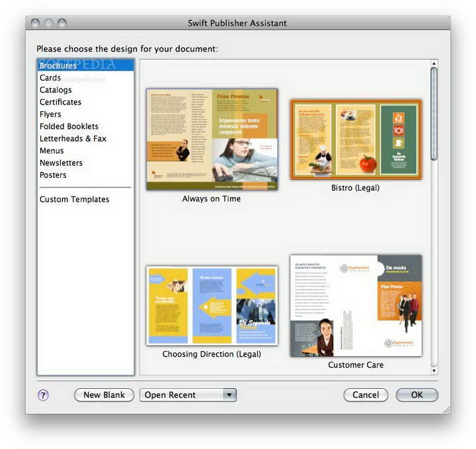The height and width of the screenshot is (449, 476).
Task: Click the New Blank button
Action: (x=104, y=395)
